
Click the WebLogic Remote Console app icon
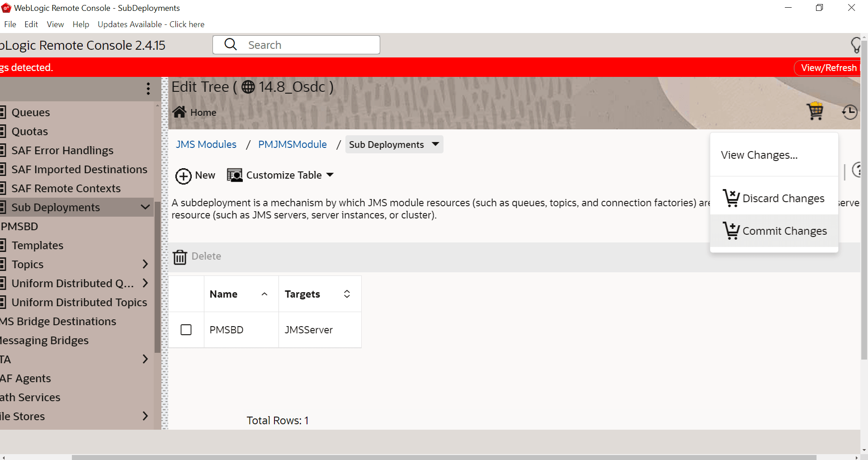[x=6, y=8]
